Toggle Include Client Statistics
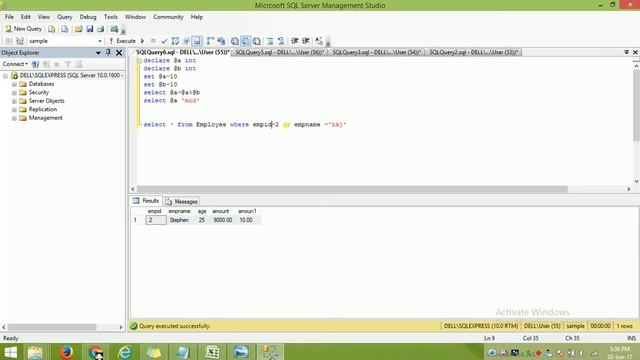Screen dimensions: 640x360 (x=222, y=41)
